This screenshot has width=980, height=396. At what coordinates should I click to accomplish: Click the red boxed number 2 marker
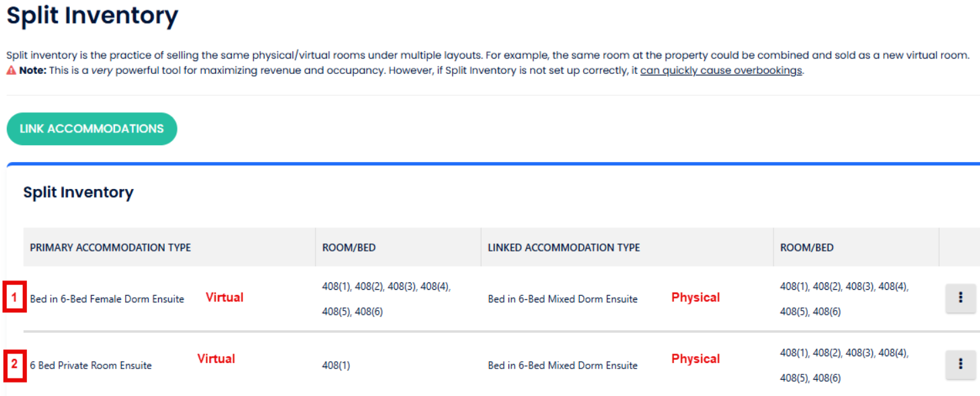[15, 365]
